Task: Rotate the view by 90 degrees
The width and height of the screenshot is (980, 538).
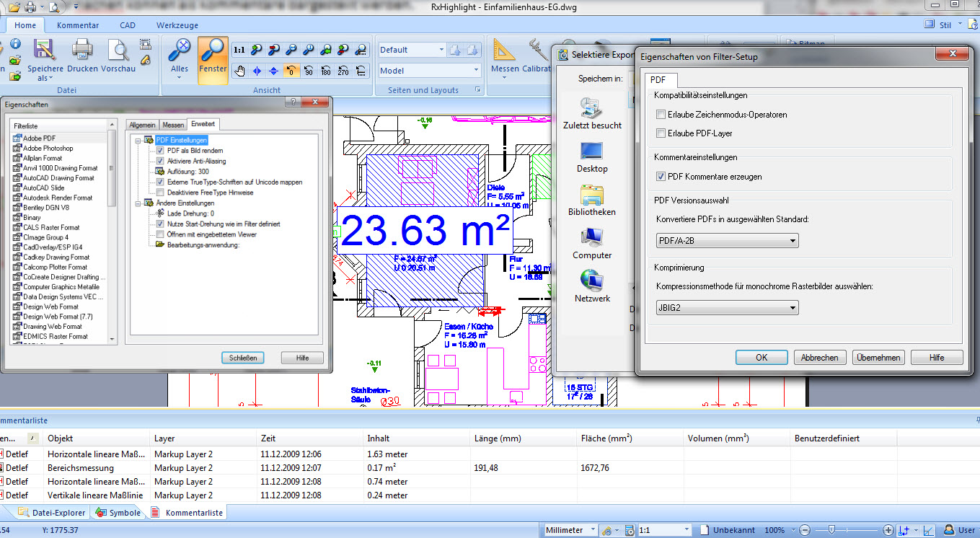Action: point(309,71)
